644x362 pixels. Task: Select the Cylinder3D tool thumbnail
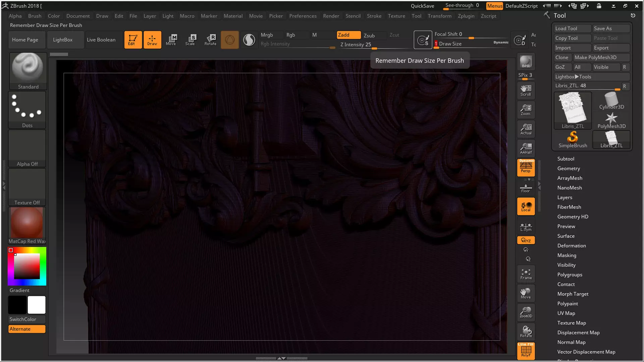pyautogui.click(x=611, y=101)
